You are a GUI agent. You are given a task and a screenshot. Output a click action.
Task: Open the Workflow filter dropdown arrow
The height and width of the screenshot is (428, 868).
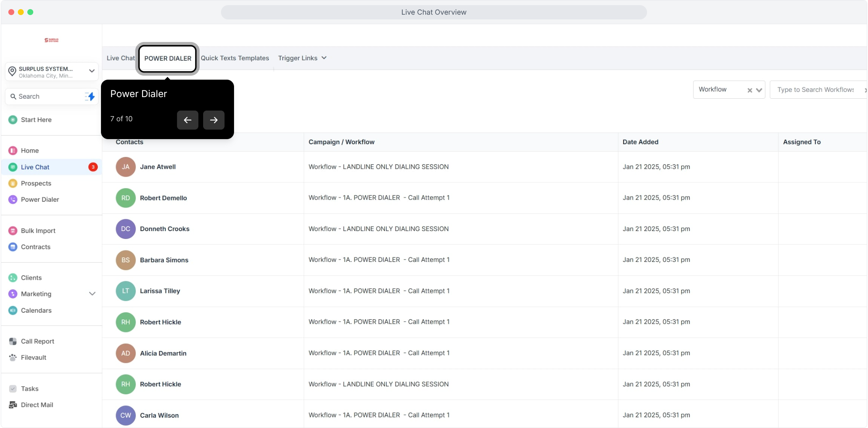pos(759,90)
